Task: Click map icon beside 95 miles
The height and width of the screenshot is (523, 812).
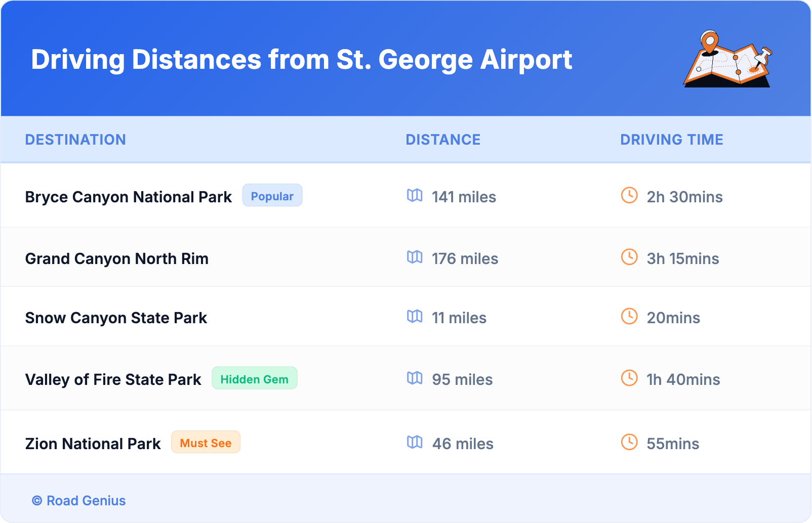Action: [415, 378]
